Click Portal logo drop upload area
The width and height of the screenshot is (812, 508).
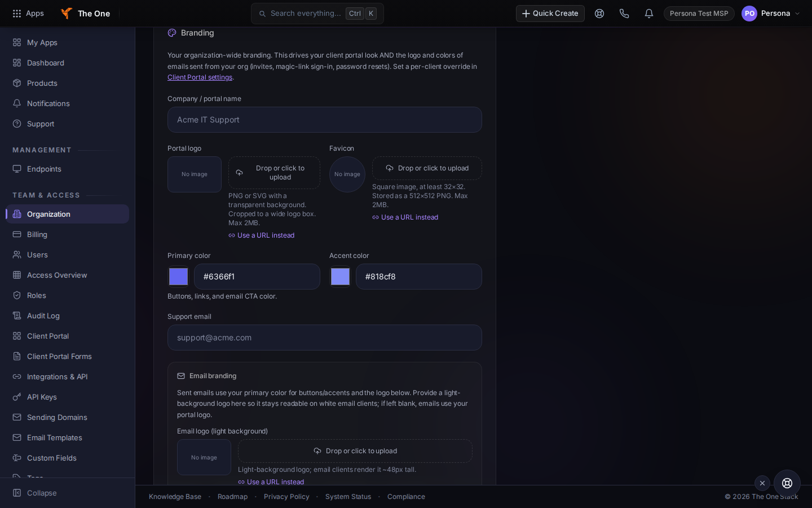pyautogui.click(x=274, y=173)
